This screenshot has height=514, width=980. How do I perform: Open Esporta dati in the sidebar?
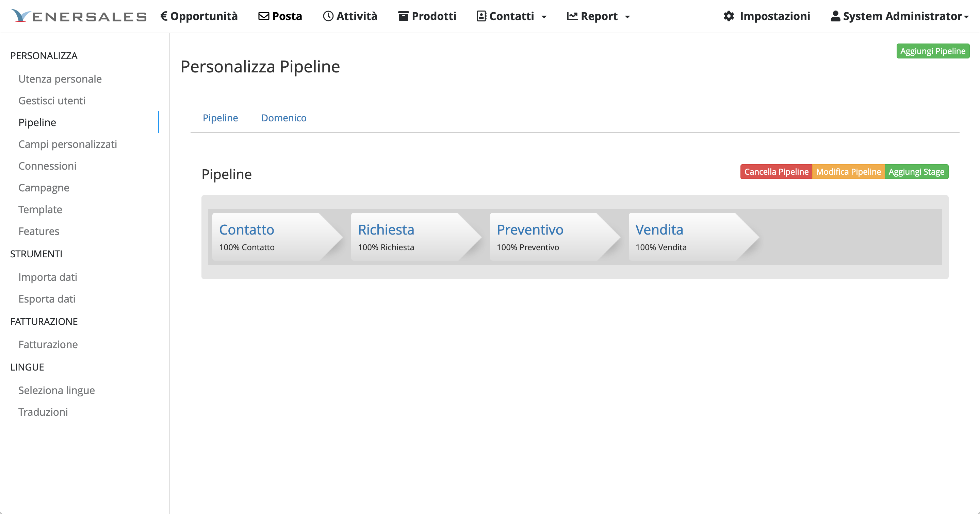tap(47, 299)
